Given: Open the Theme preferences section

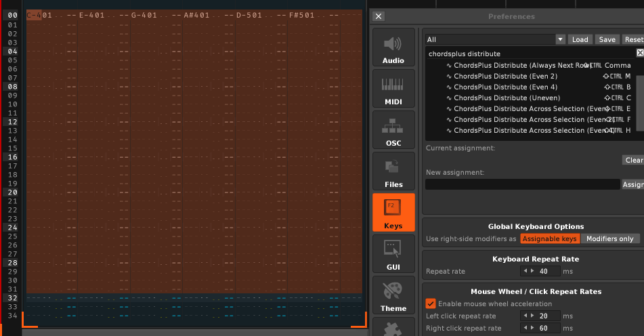Looking at the screenshot, I should click(x=393, y=296).
